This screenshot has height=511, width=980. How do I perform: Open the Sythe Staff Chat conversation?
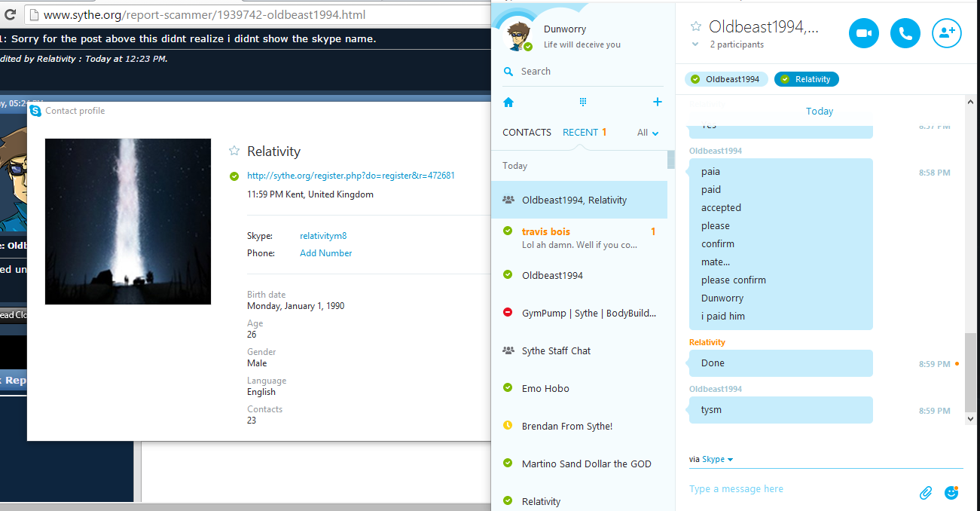click(x=579, y=350)
